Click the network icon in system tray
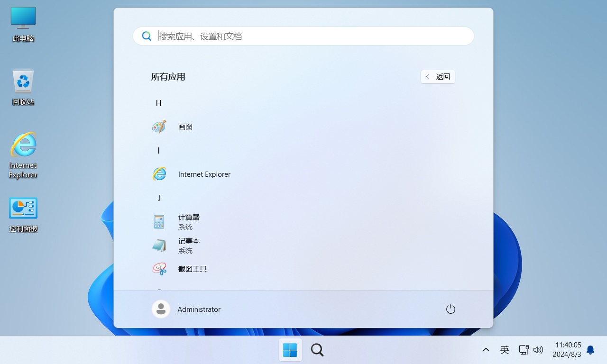The height and width of the screenshot is (364, 607). 524,350
